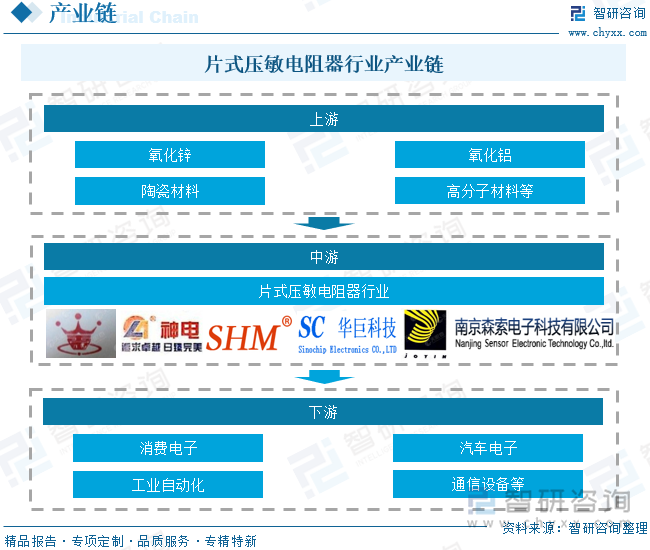
Task: Click the arrow between 中游 and 下游
Action: pos(324,377)
